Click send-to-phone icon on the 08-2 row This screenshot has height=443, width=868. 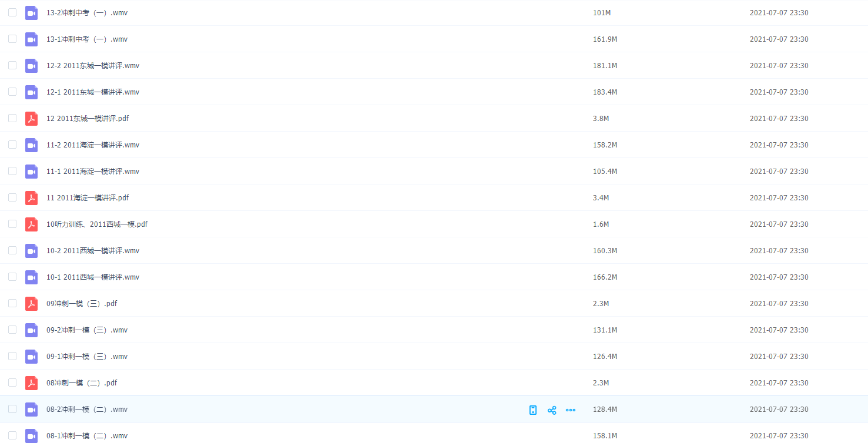coord(533,410)
